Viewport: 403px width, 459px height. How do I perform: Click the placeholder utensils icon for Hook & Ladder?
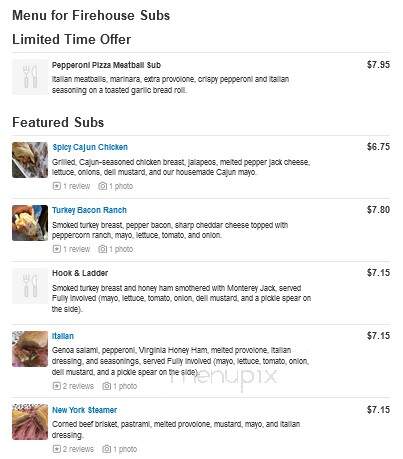[x=30, y=286]
